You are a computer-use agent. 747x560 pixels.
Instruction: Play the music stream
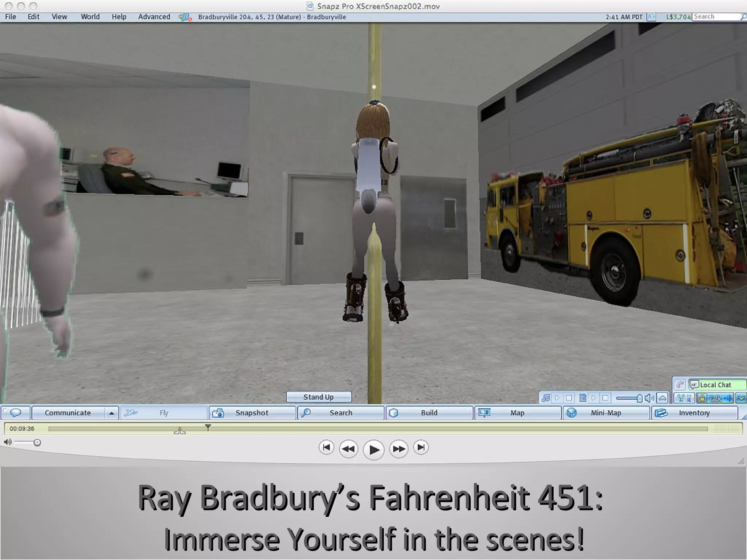557,398
